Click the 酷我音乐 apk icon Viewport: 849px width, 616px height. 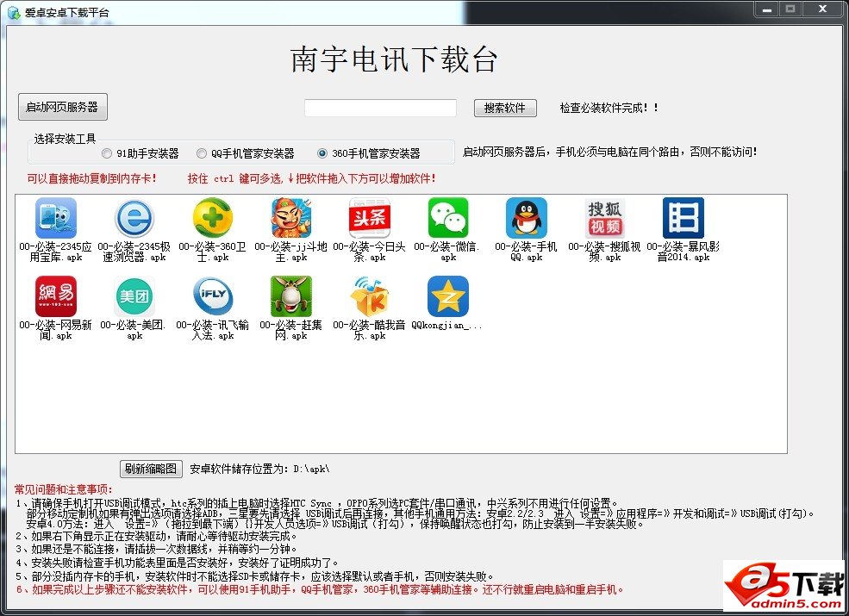[x=369, y=296]
